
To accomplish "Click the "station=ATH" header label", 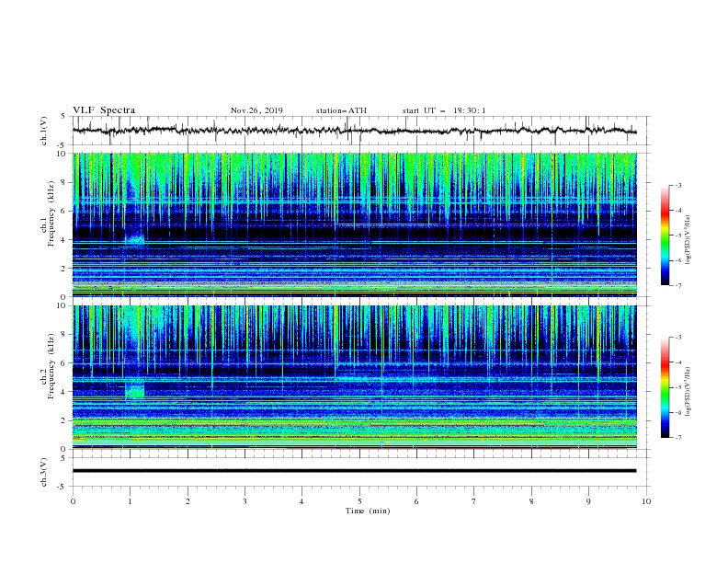I will pyautogui.click(x=341, y=110).
